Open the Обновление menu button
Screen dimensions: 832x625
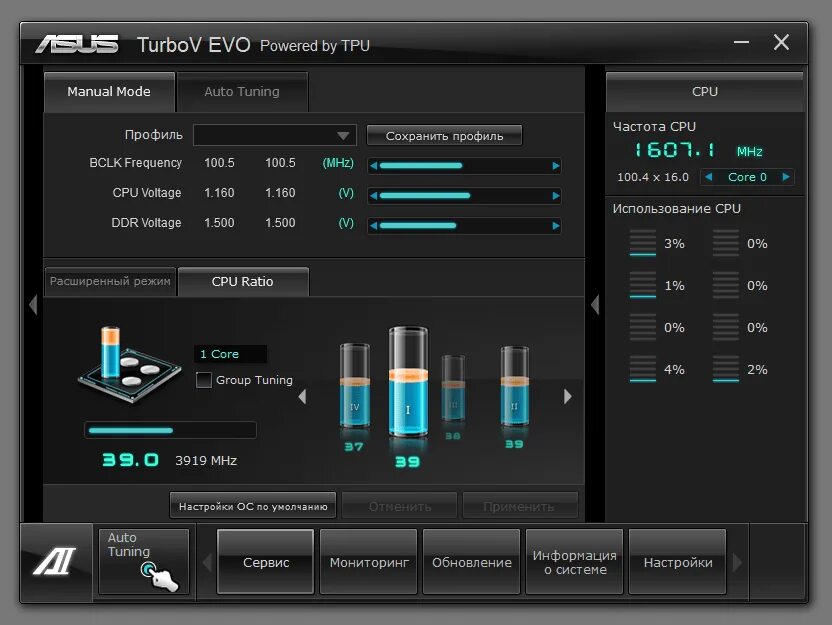tap(472, 562)
